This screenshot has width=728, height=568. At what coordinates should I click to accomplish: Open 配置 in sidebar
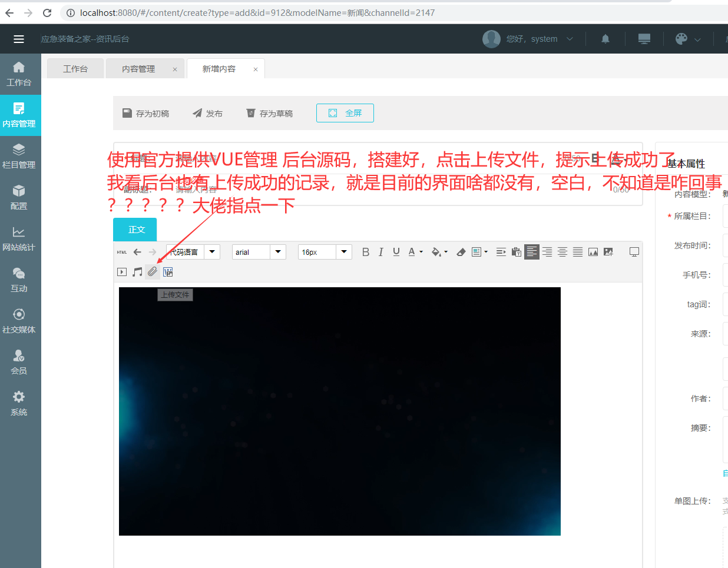[19, 198]
